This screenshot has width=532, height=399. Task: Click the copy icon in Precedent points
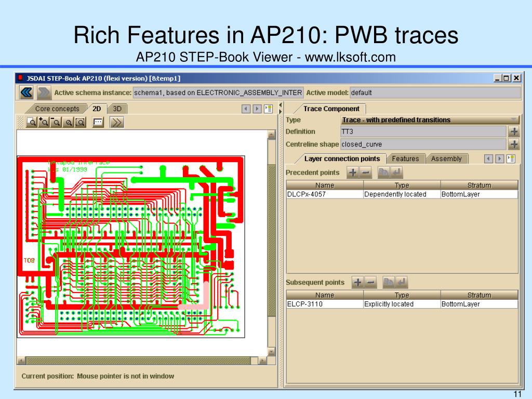[383, 172]
